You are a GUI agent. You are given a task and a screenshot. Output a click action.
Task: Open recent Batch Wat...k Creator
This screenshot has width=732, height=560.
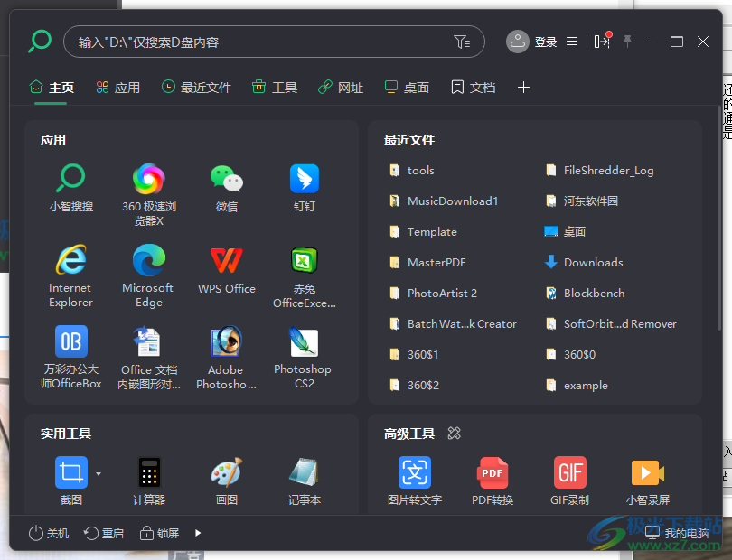[x=453, y=324]
